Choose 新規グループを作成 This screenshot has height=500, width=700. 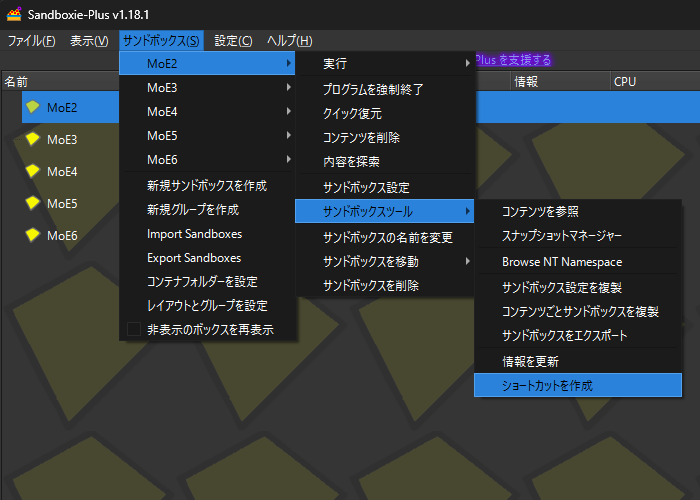207,210
